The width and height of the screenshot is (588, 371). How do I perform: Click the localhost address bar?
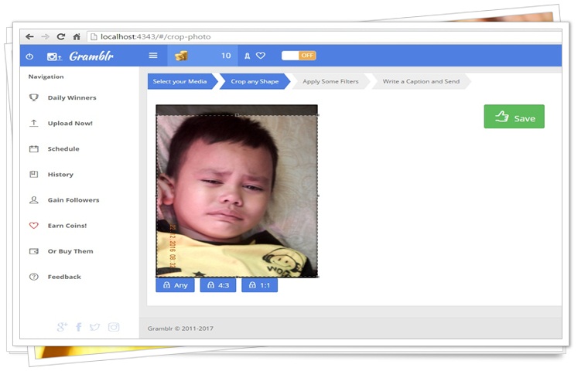click(324, 37)
